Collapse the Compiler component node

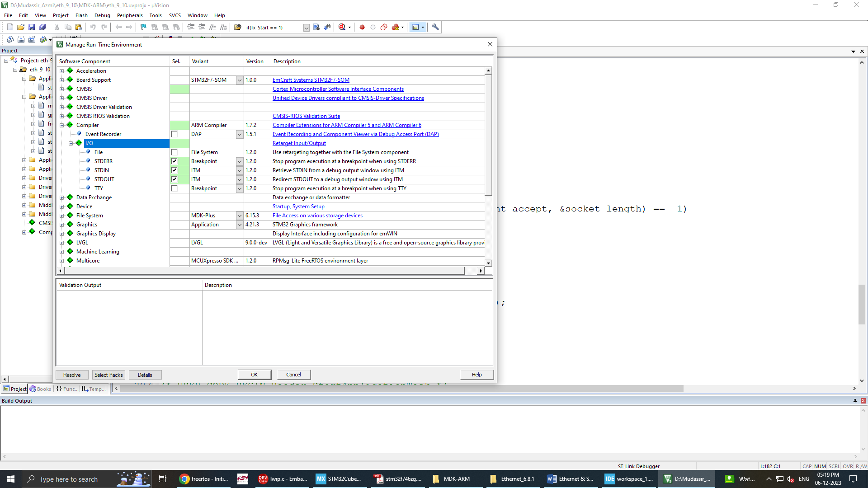(x=62, y=125)
